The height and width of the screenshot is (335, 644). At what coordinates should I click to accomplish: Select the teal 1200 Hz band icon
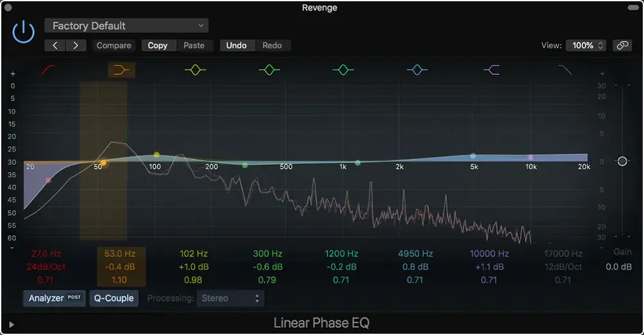click(x=343, y=70)
